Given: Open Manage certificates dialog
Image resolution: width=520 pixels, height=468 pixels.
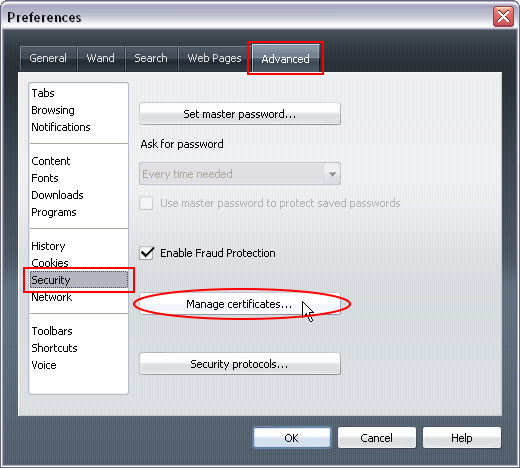Looking at the screenshot, I should point(240,304).
